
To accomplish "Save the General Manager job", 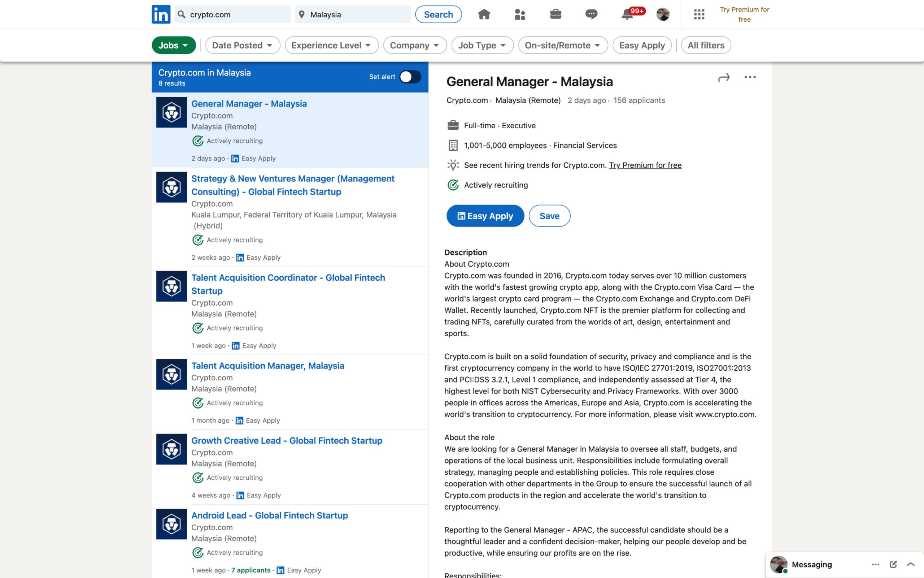I will [549, 216].
